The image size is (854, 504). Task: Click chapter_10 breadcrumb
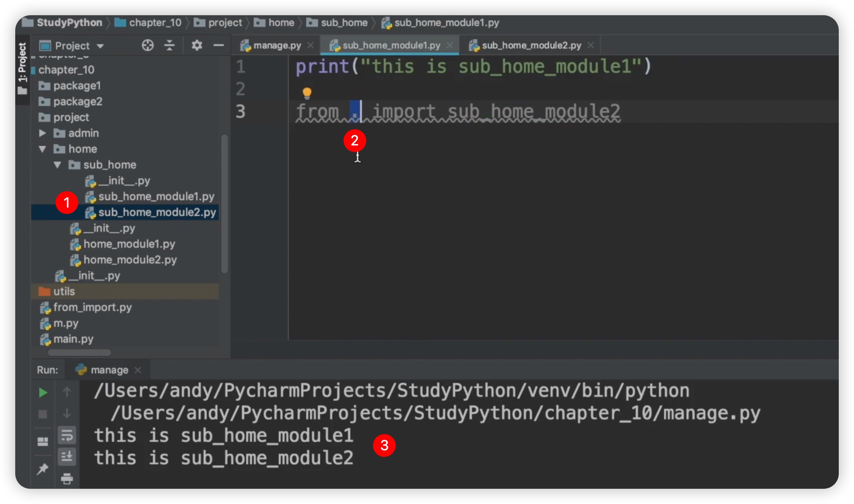[155, 22]
